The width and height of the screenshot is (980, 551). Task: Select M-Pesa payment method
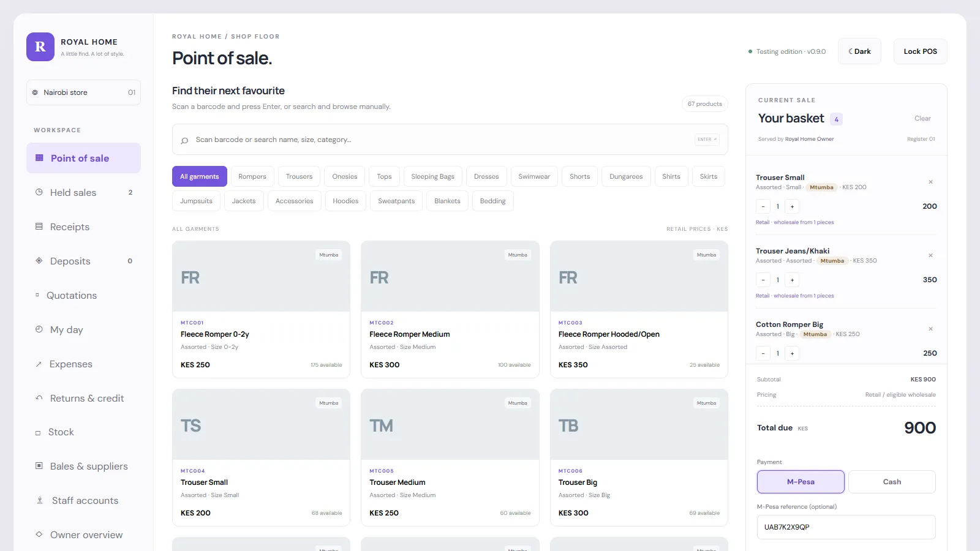(801, 482)
